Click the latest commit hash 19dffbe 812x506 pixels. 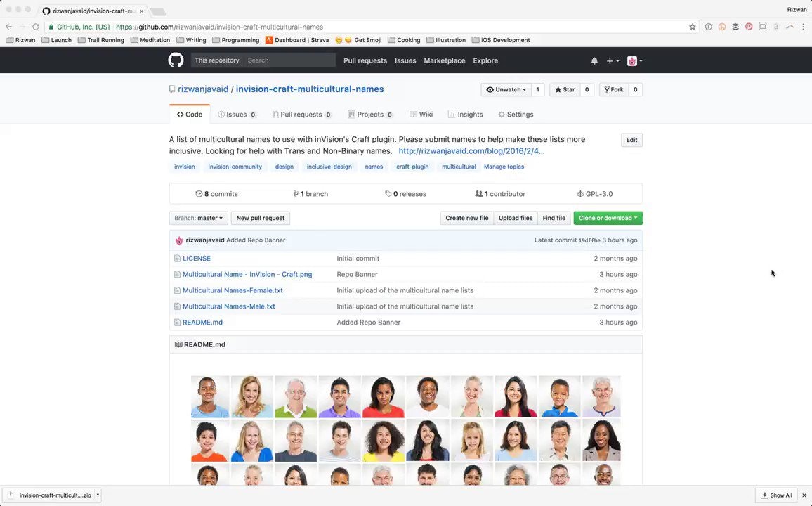589,240
